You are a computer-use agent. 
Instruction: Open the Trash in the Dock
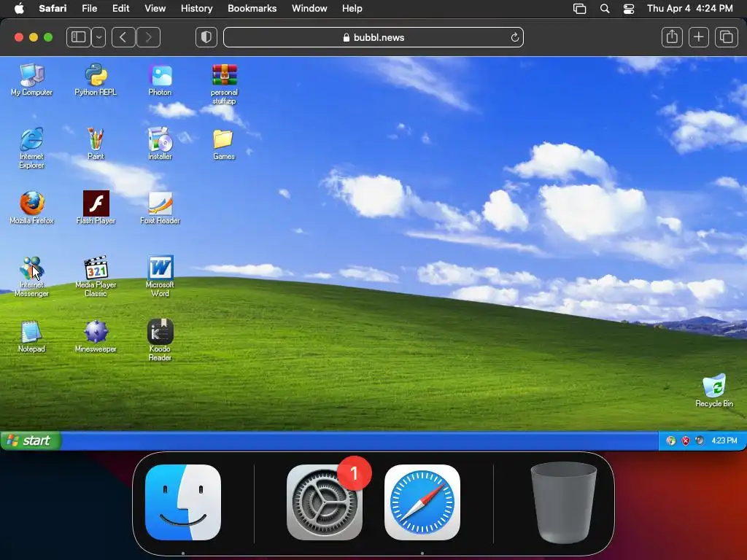point(564,502)
